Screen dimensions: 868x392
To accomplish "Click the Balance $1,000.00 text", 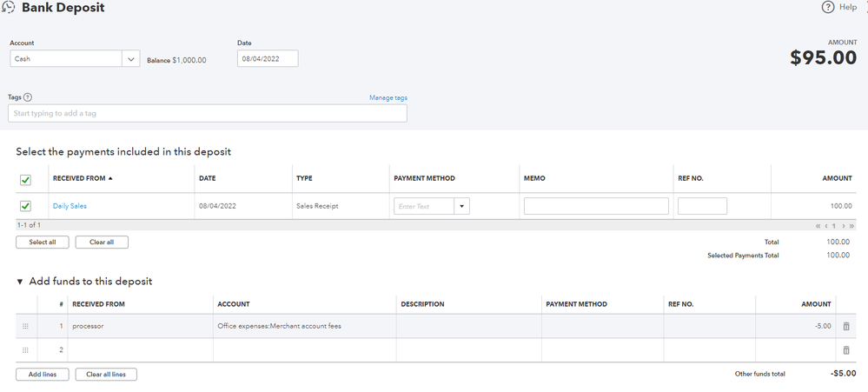I will tap(176, 60).
